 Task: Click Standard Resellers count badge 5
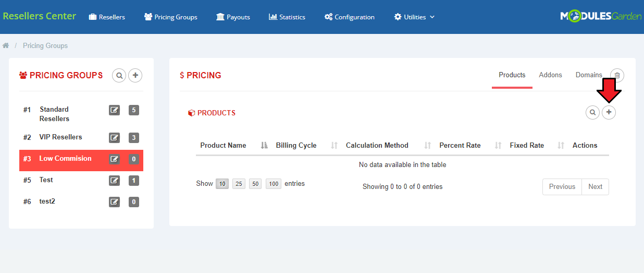coord(134,110)
